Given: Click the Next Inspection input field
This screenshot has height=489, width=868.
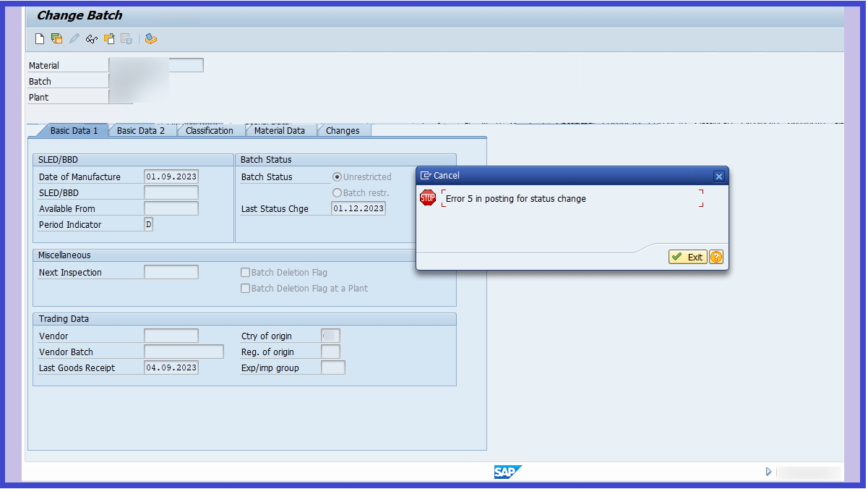Looking at the screenshot, I should (171, 272).
